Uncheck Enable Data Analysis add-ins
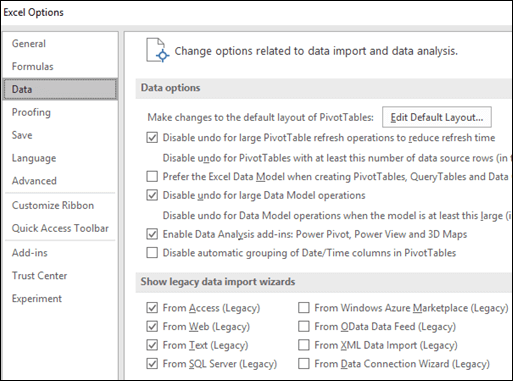This screenshot has height=381, width=513. coord(152,234)
